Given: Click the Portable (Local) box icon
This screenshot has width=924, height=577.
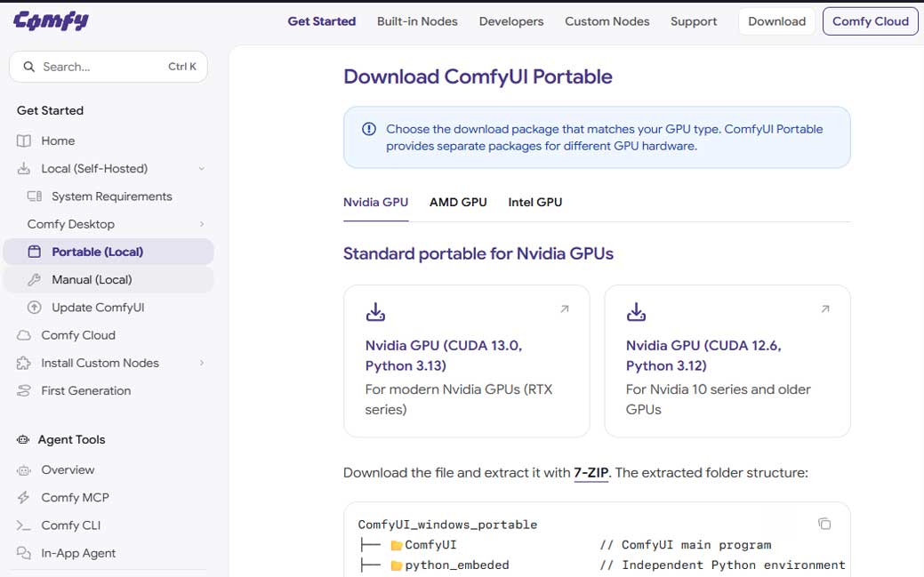Looking at the screenshot, I should [x=34, y=252].
